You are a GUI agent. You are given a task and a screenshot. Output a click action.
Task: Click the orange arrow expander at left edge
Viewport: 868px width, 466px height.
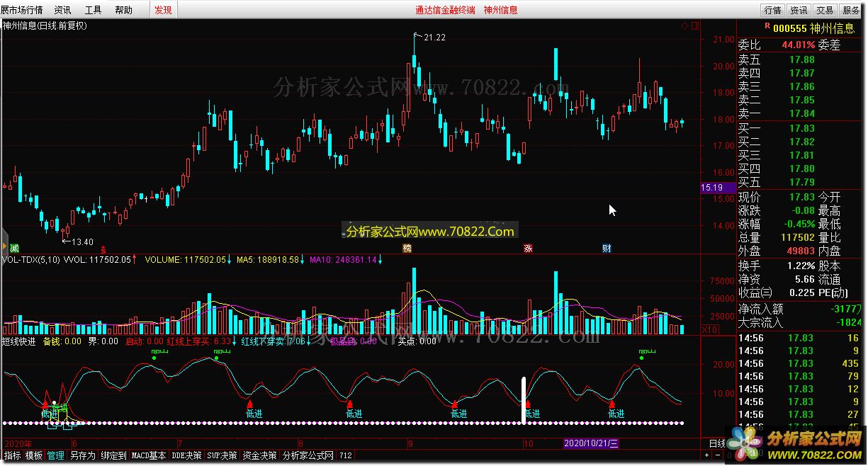(4, 245)
